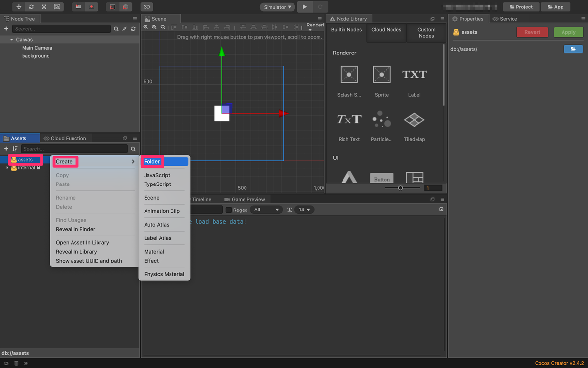The width and height of the screenshot is (588, 368).
Task: Switch to the Cloud Function tab
Action: (65, 138)
